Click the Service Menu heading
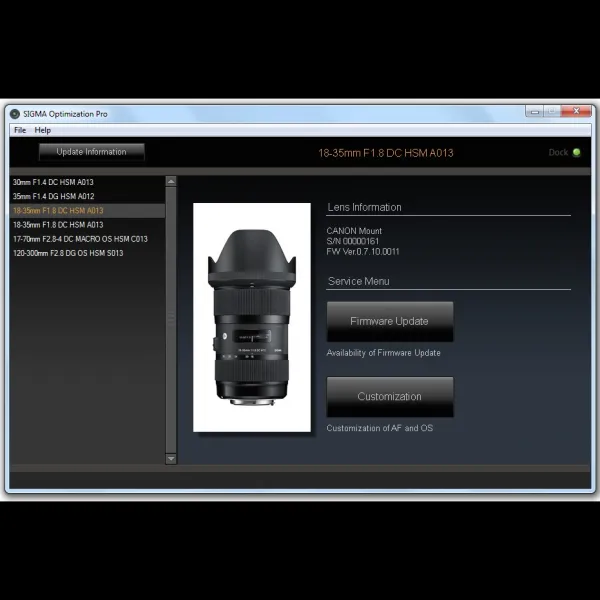Image resolution: width=600 pixels, height=600 pixels. click(359, 281)
